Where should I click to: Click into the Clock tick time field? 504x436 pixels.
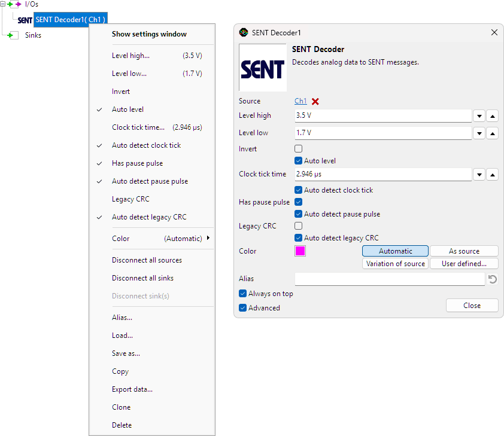tap(383, 174)
